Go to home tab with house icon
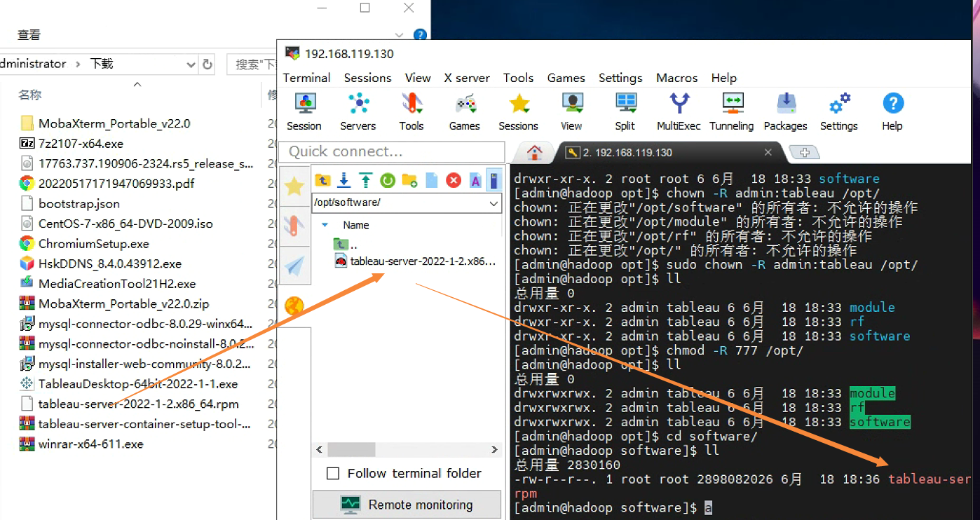This screenshot has height=520, width=980. click(535, 152)
